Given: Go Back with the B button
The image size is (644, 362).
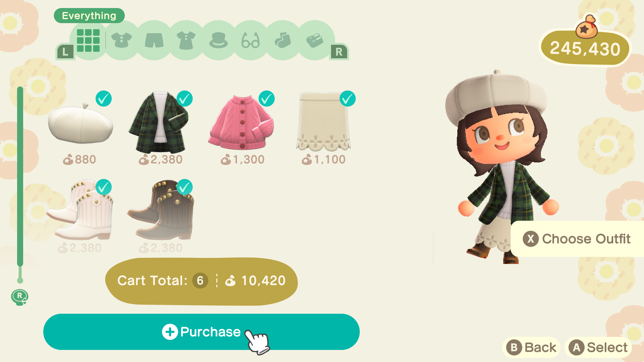Looking at the screenshot, I should [x=531, y=347].
